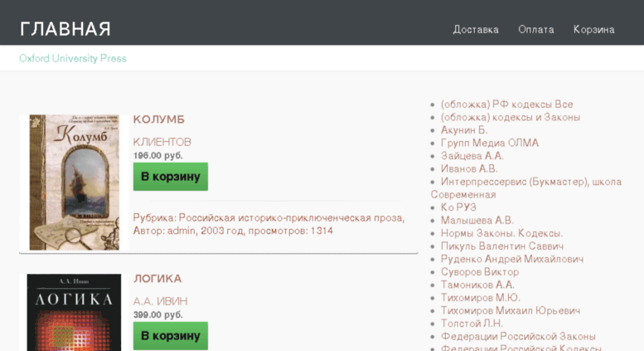Open the ЛОГИКА book title
Image resolution: width=644 pixels, height=351 pixels.
pos(157,279)
